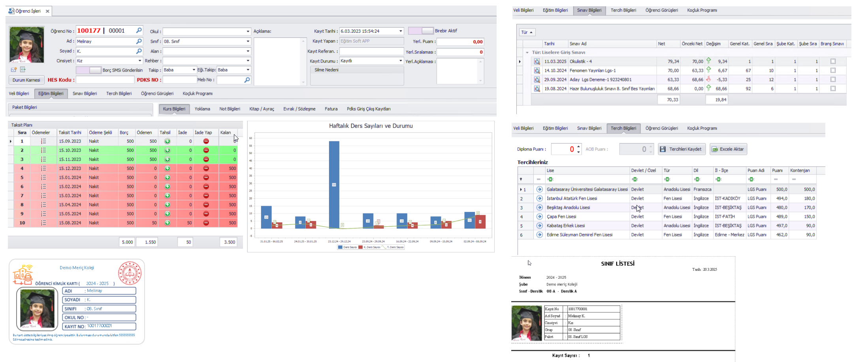This screenshot has width=868, height=362.
Task: Click the Kalan column header in Taksit Planı
Action: pyautogui.click(x=228, y=133)
